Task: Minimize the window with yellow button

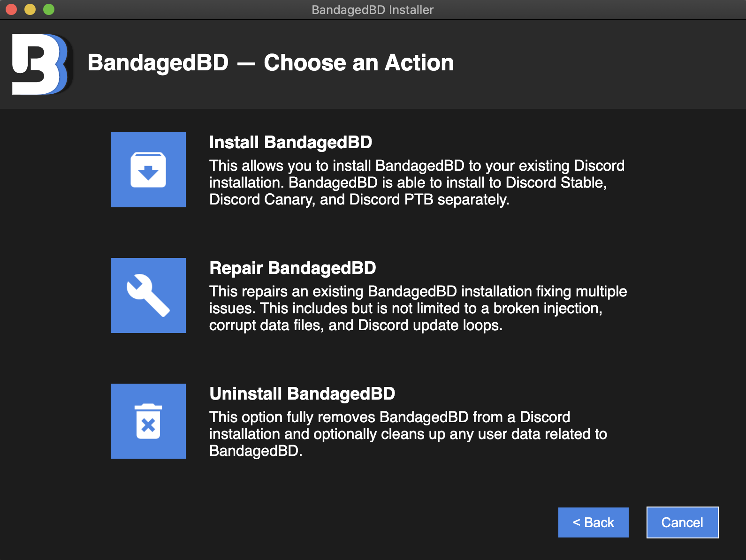Action: [30, 9]
